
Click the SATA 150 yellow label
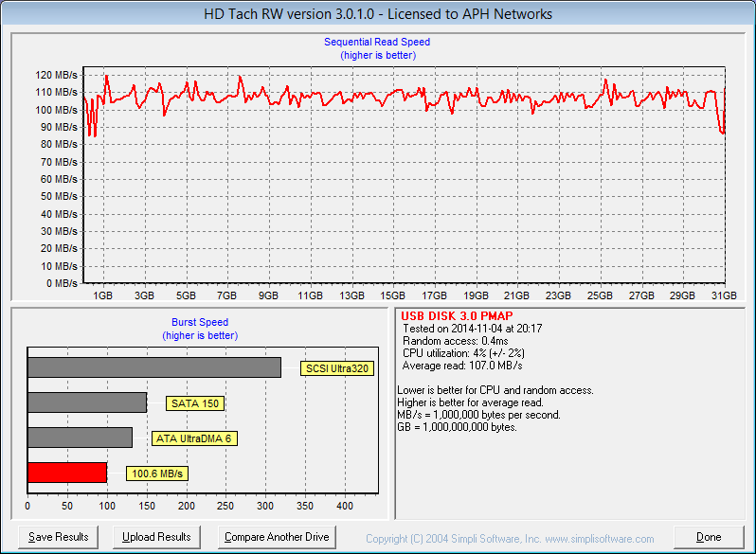[x=195, y=403]
